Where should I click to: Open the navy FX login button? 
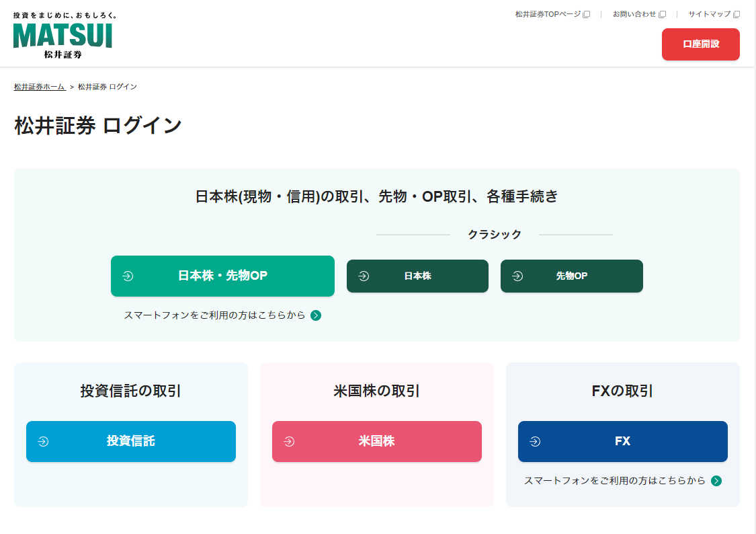click(x=622, y=441)
